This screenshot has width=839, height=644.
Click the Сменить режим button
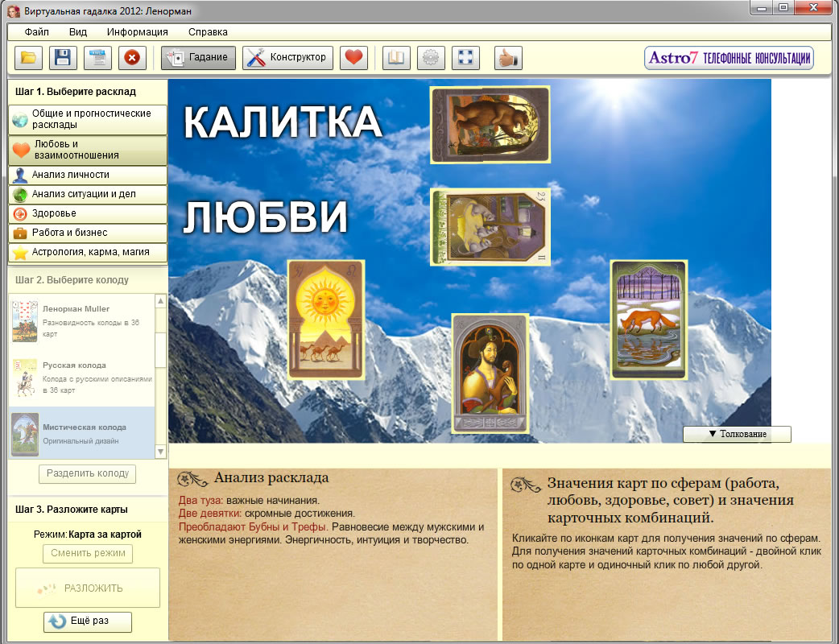(88, 553)
